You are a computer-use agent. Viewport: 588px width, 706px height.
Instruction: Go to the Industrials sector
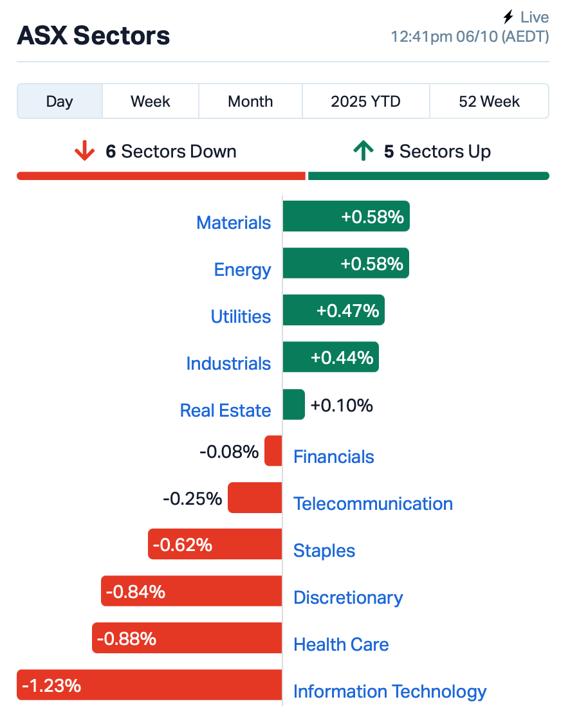[228, 364]
